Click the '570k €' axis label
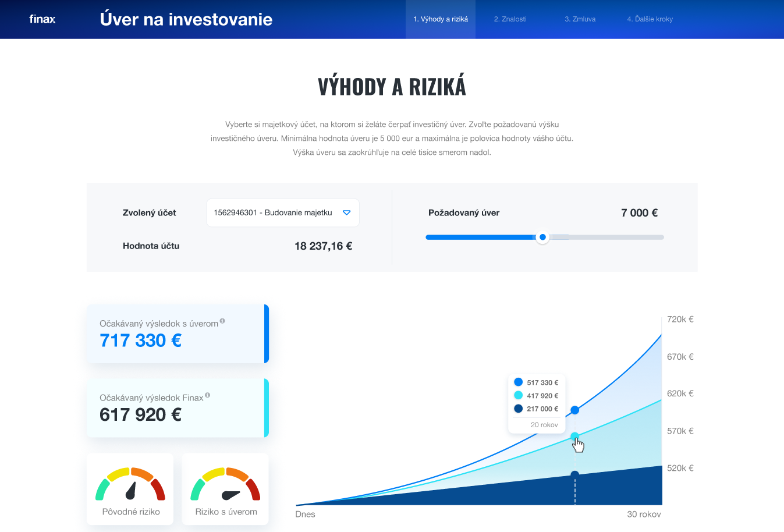 680,431
